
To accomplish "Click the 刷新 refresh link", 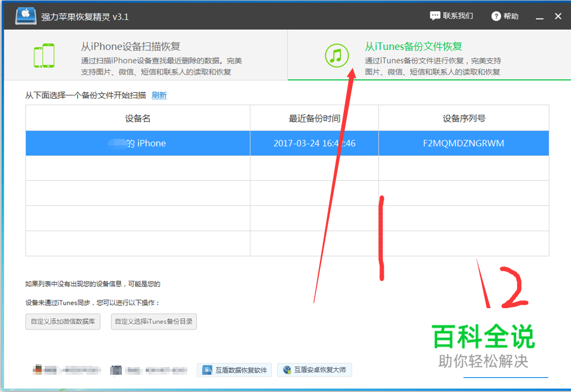I will (x=159, y=95).
